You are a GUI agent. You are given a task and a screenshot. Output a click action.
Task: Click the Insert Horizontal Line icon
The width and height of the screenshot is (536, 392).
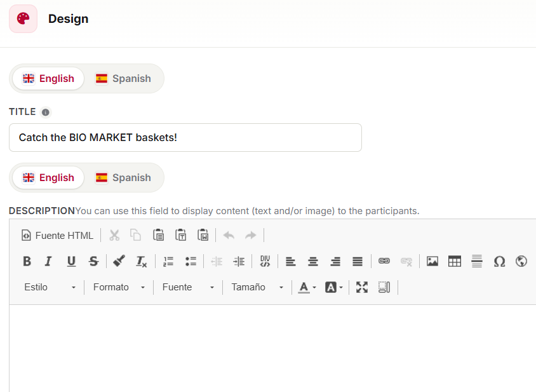[x=477, y=262]
